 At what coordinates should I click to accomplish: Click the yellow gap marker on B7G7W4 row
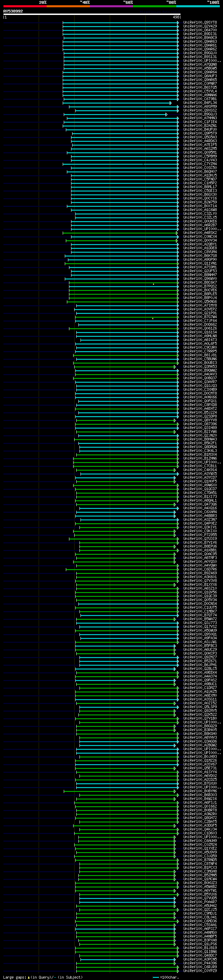(x=153, y=318)
